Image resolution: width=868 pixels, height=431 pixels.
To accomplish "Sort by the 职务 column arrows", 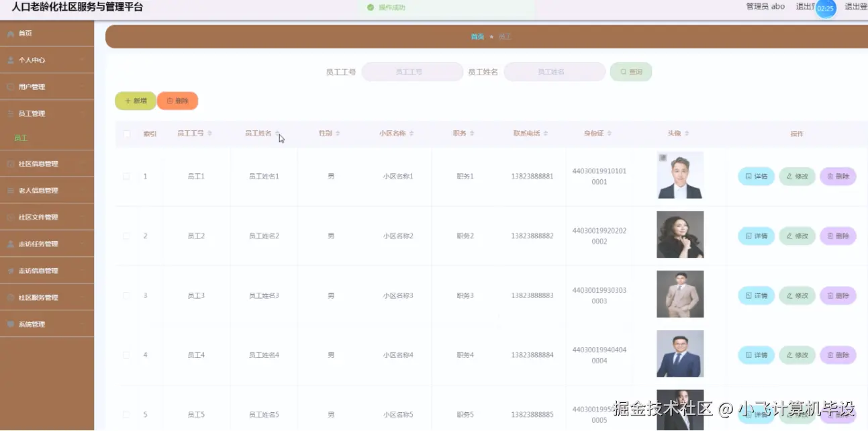I will 472,134.
